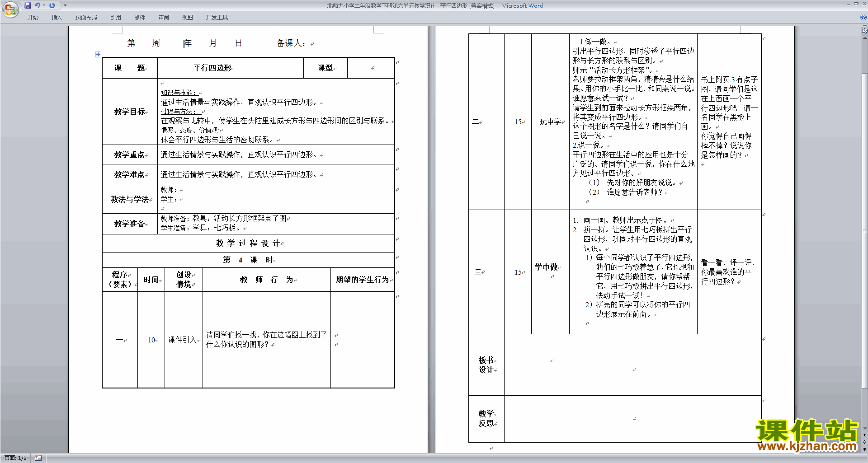Open the 审阅 ribbon tab
Viewport: 868px width, 463px height.
click(164, 18)
